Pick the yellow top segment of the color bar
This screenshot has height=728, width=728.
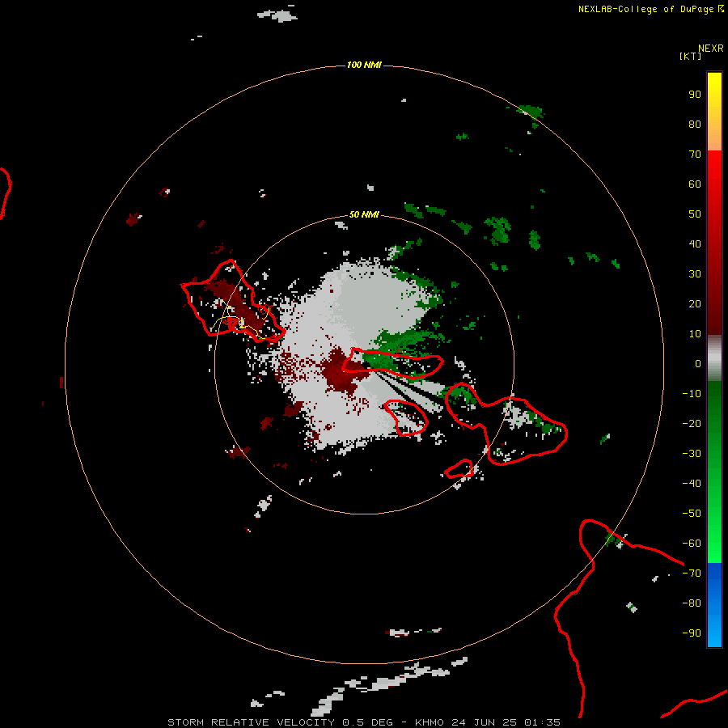[x=714, y=112]
